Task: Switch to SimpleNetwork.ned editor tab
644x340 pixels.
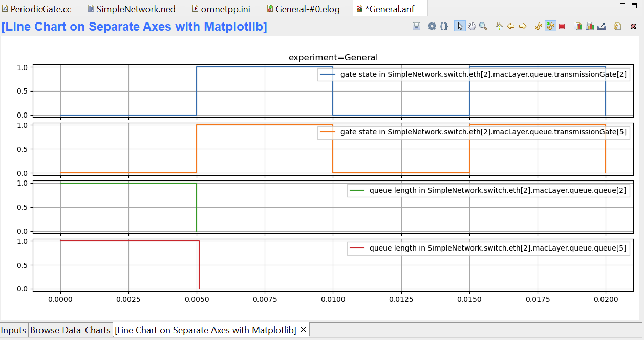Action: click(131, 9)
